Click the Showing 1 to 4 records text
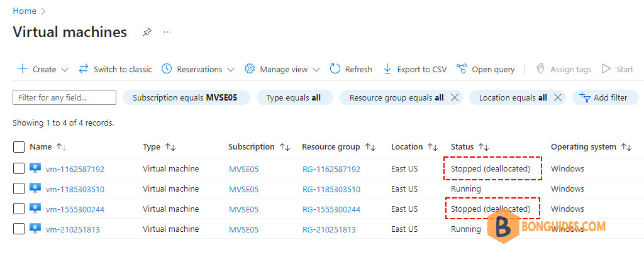 64,123
